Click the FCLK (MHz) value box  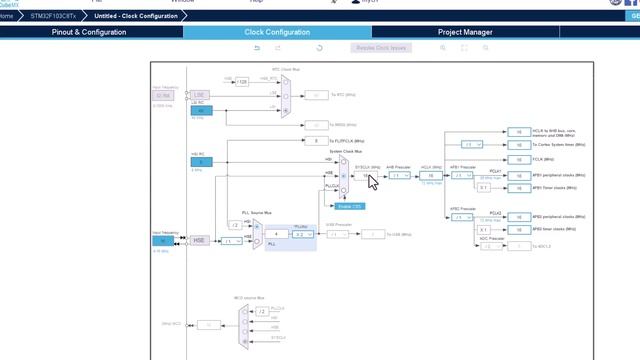pyautogui.click(x=519, y=160)
